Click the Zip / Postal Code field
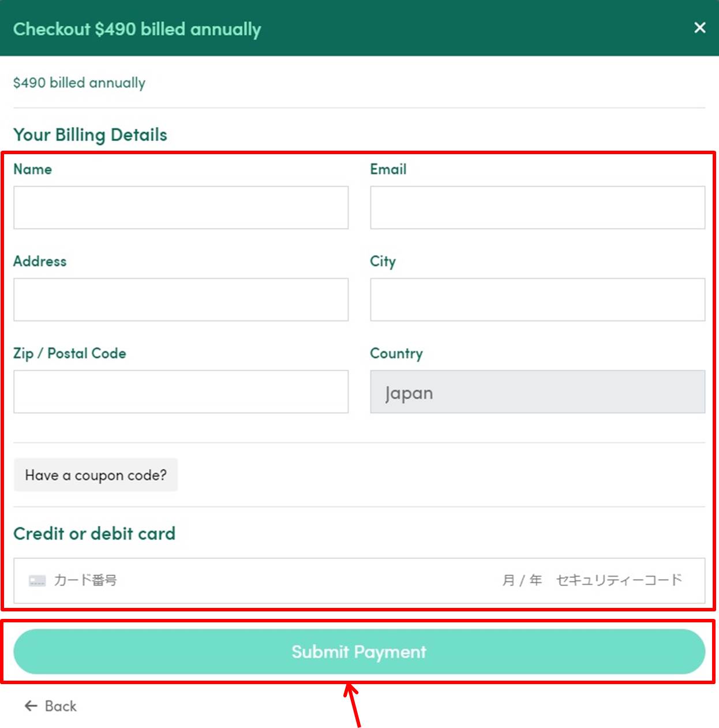This screenshot has height=728, width=719. pyautogui.click(x=181, y=391)
